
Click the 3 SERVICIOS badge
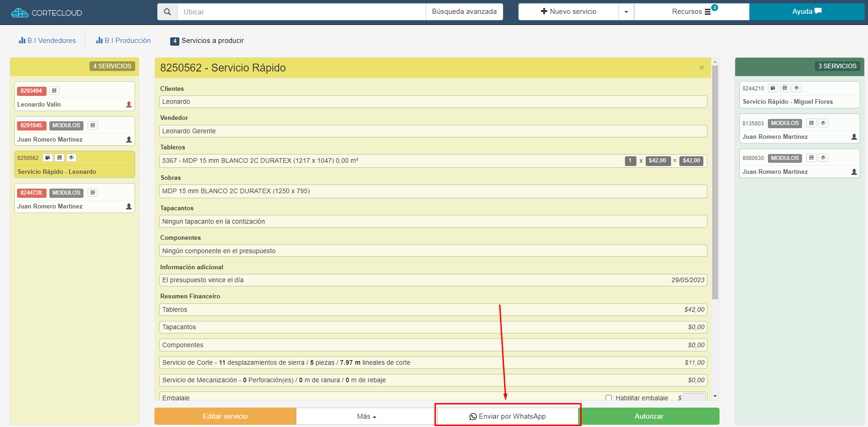pos(837,66)
